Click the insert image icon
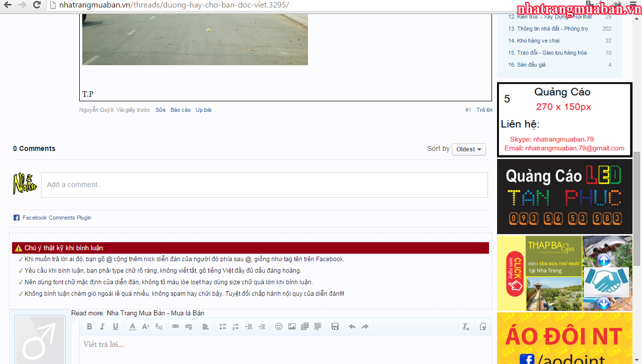Screen dimensions: 642x364 292,326
